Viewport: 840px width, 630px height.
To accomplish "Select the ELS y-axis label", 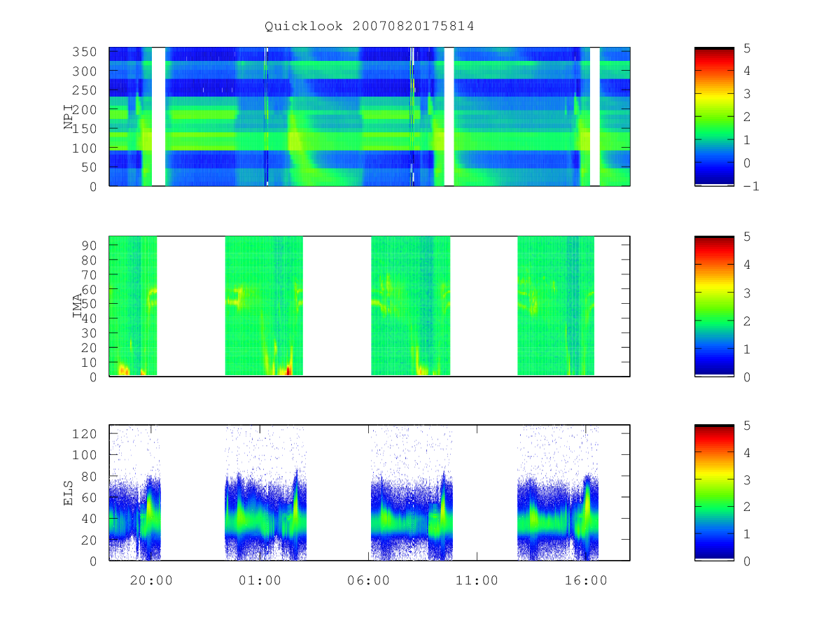I will click(x=69, y=493).
